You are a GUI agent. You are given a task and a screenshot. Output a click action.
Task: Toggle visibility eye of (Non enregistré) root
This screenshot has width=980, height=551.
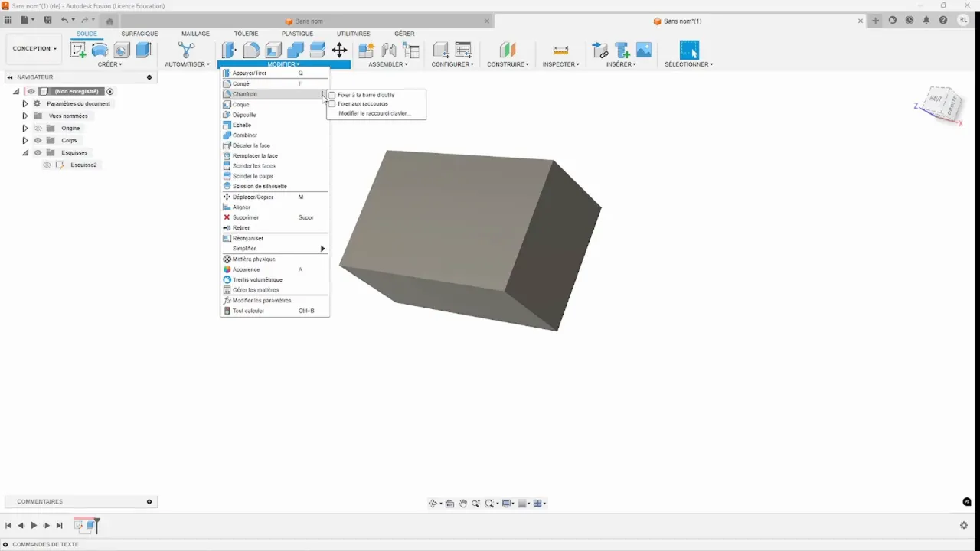pos(31,91)
